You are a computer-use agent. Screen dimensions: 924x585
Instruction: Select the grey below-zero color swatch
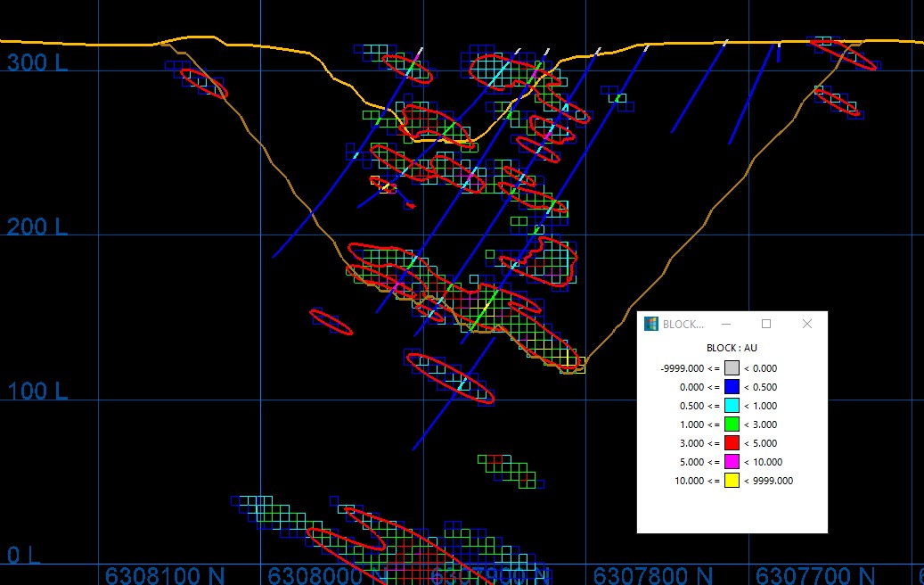pos(732,368)
